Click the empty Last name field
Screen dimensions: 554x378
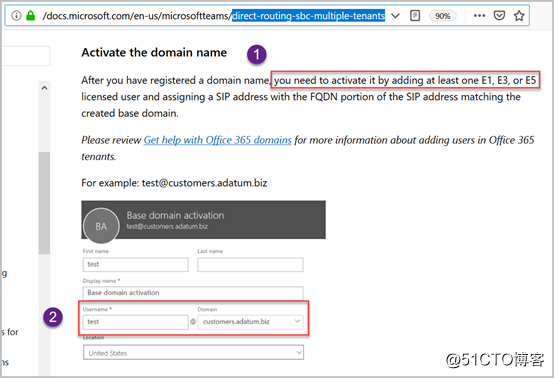250,265
